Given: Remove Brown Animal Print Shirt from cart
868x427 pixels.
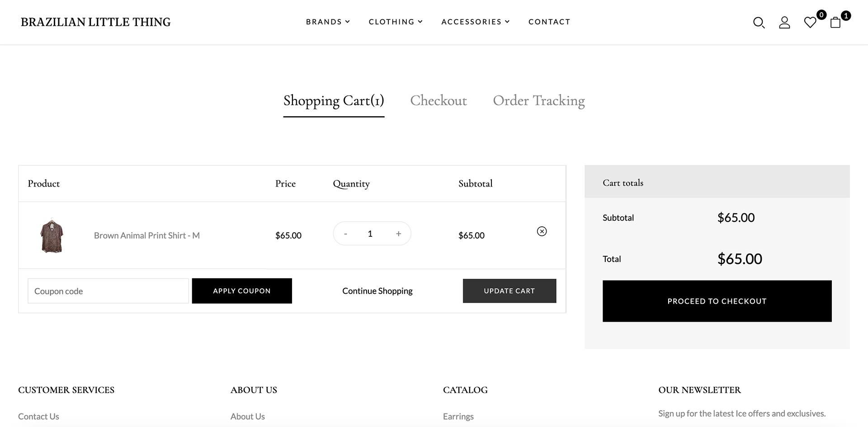Looking at the screenshot, I should pos(542,231).
